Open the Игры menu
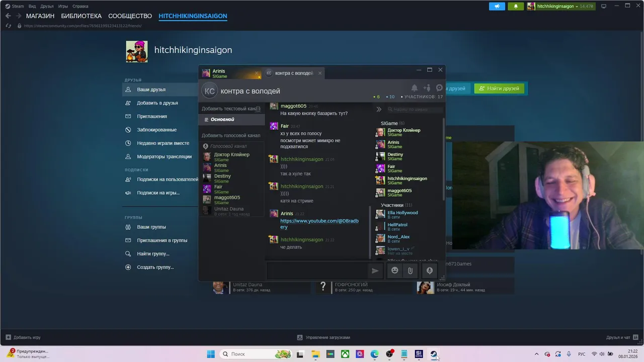 coord(63,7)
